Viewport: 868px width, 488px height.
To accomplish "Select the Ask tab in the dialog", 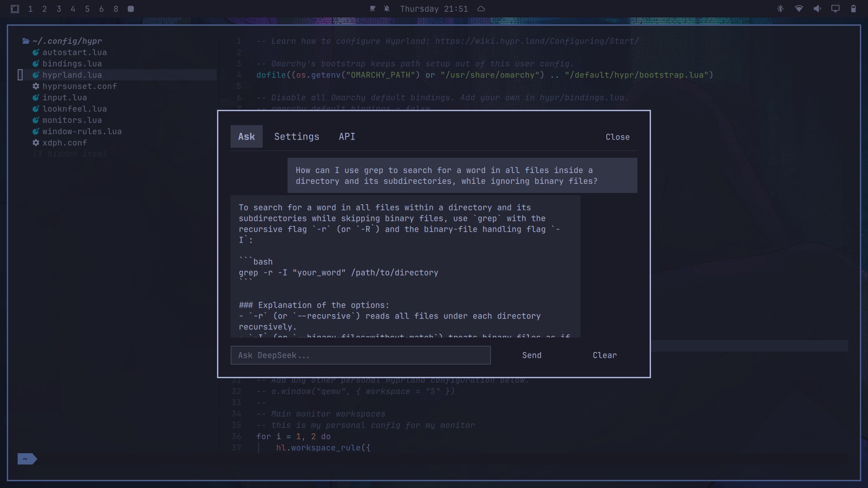I will (x=246, y=136).
